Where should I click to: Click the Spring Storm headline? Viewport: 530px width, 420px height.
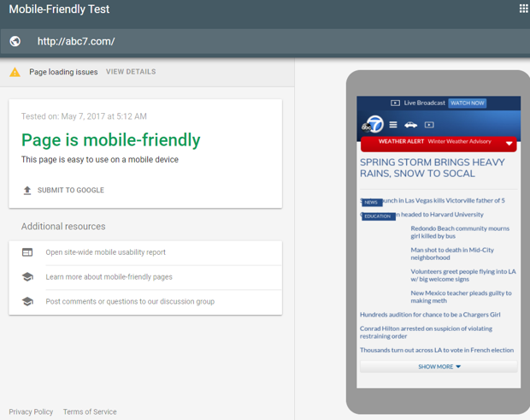[x=433, y=168]
